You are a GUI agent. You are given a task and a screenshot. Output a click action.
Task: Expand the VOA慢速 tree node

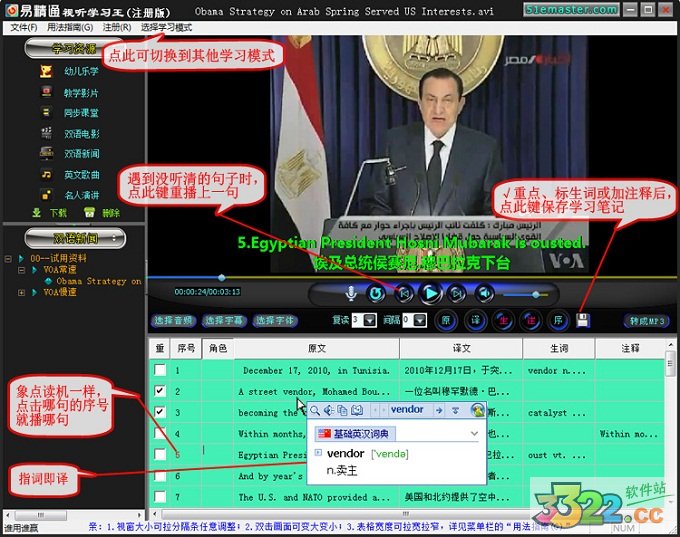point(22,293)
